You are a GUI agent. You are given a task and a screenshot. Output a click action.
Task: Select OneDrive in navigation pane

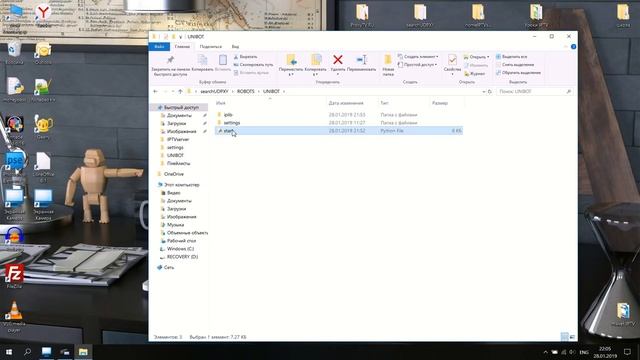point(173,174)
